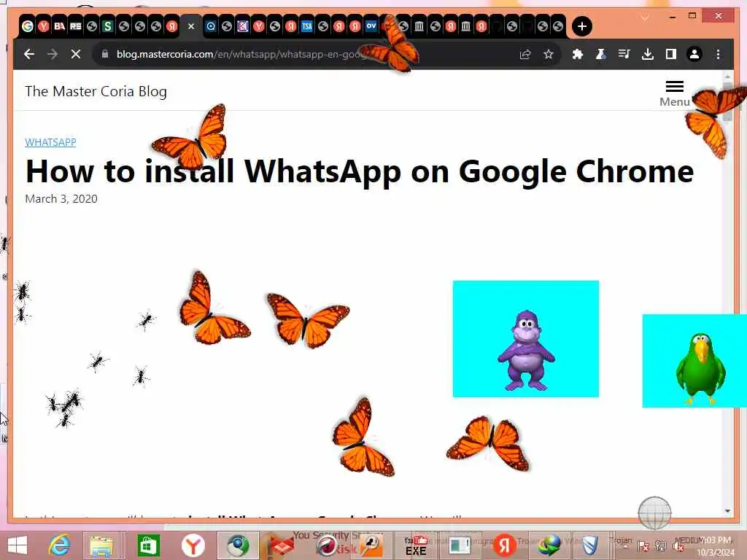Show downloads from the toolbar
The width and height of the screenshot is (747, 560).
pyautogui.click(x=648, y=54)
